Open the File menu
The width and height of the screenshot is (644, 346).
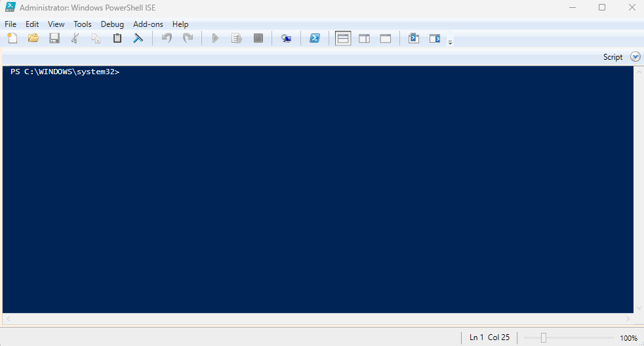coord(10,24)
